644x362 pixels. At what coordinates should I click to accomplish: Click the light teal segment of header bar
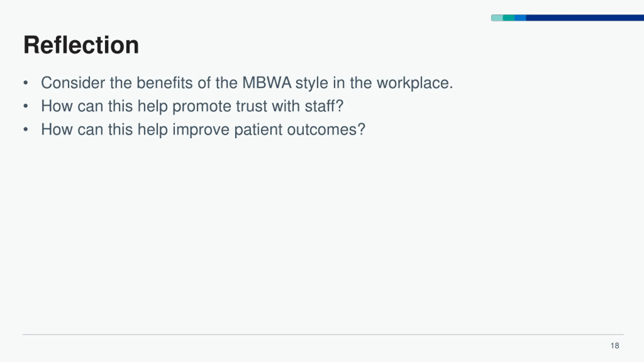pos(497,18)
